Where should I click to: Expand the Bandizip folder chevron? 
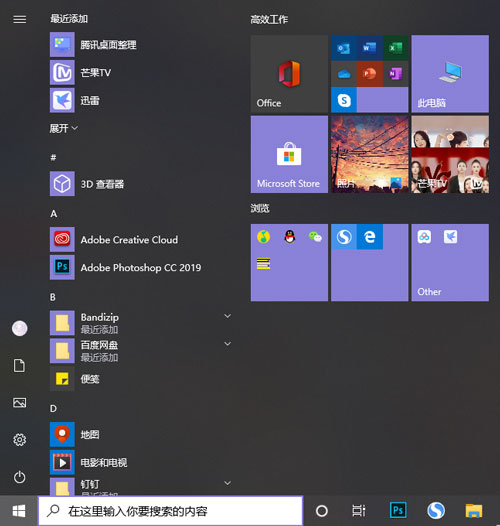[x=228, y=316]
